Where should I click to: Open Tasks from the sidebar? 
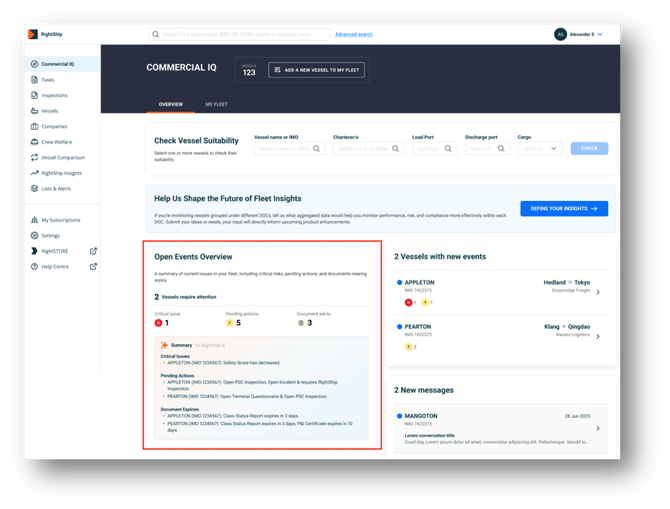pos(48,79)
